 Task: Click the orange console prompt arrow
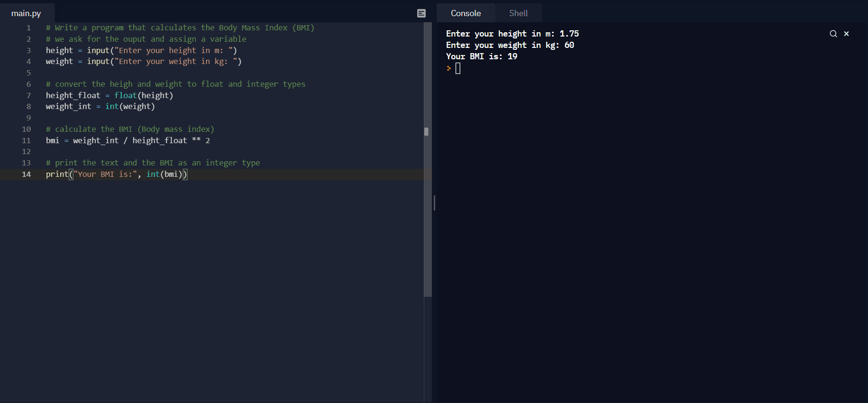click(448, 68)
